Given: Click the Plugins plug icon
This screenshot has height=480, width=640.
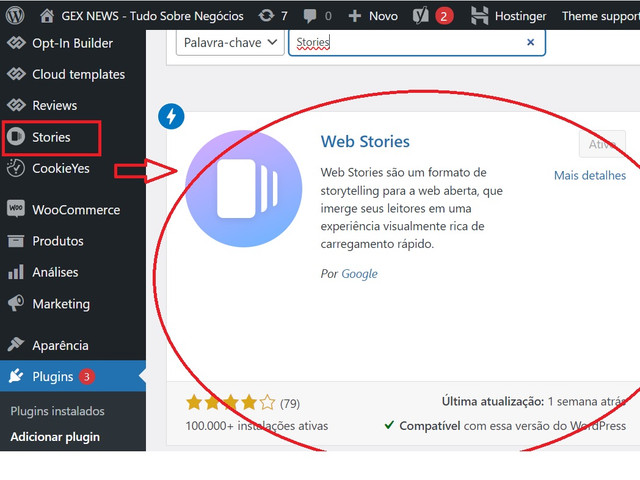Looking at the screenshot, I should (x=16, y=376).
